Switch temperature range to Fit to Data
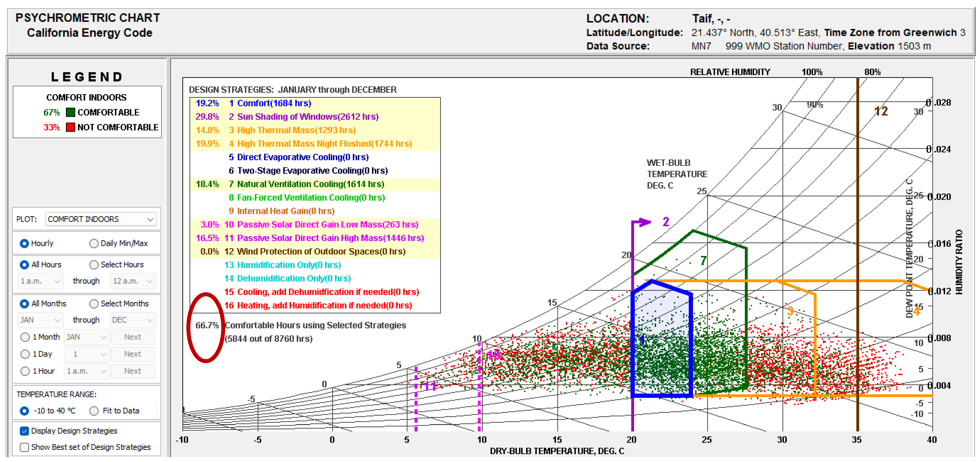Image resolution: width=980 pixels, height=462 pixels. (x=94, y=411)
